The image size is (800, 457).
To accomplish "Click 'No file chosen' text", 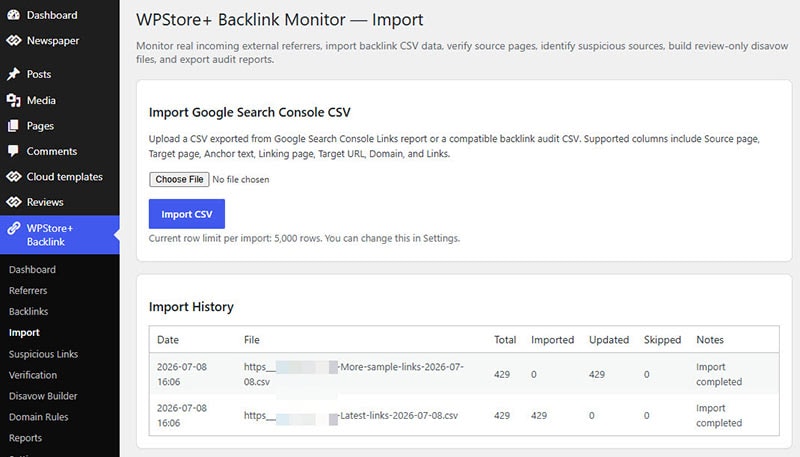I will 241,180.
